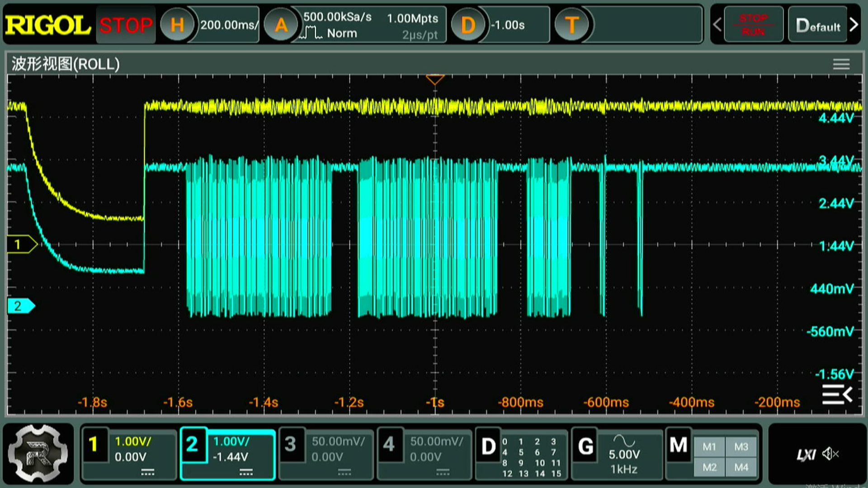Image resolution: width=868 pixels, height=488 pixels.
Task: Select the channel 1 ground level marker
Action: 22,244
